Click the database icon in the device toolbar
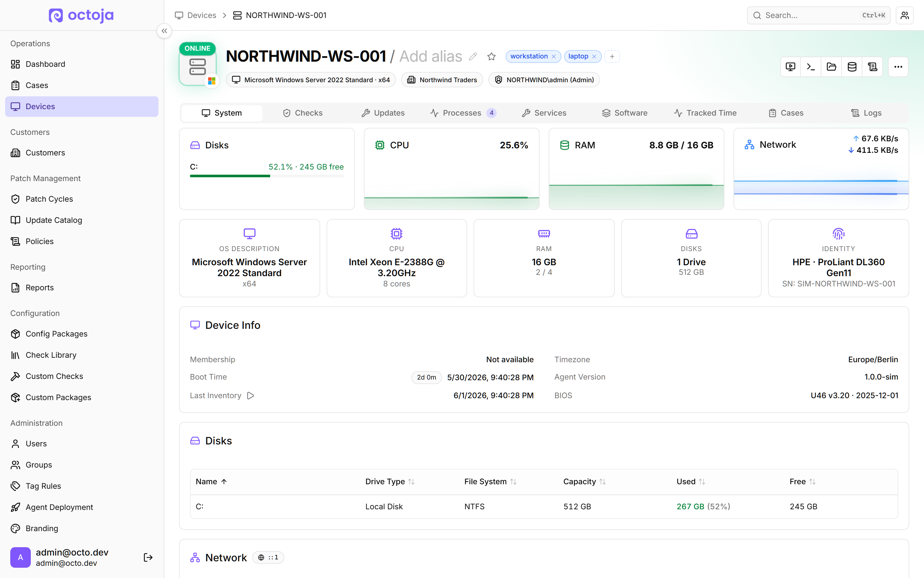 852,67
